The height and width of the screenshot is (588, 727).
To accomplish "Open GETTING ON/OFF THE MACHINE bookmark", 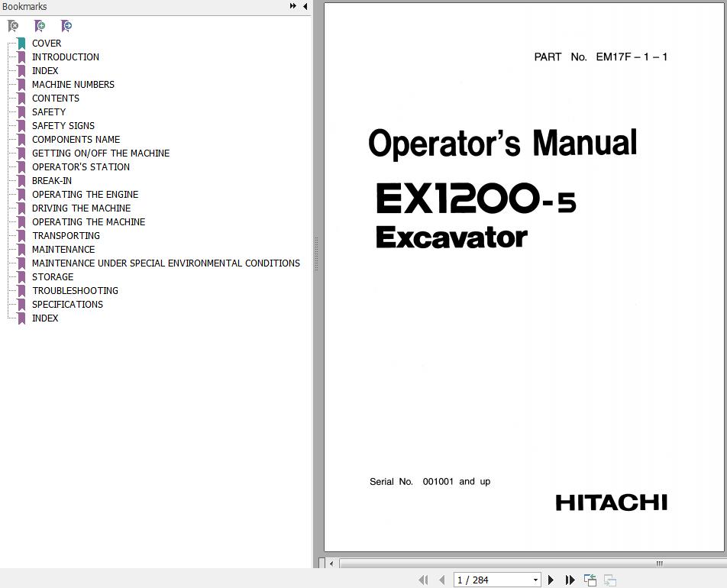I will (x=101, y=153).
